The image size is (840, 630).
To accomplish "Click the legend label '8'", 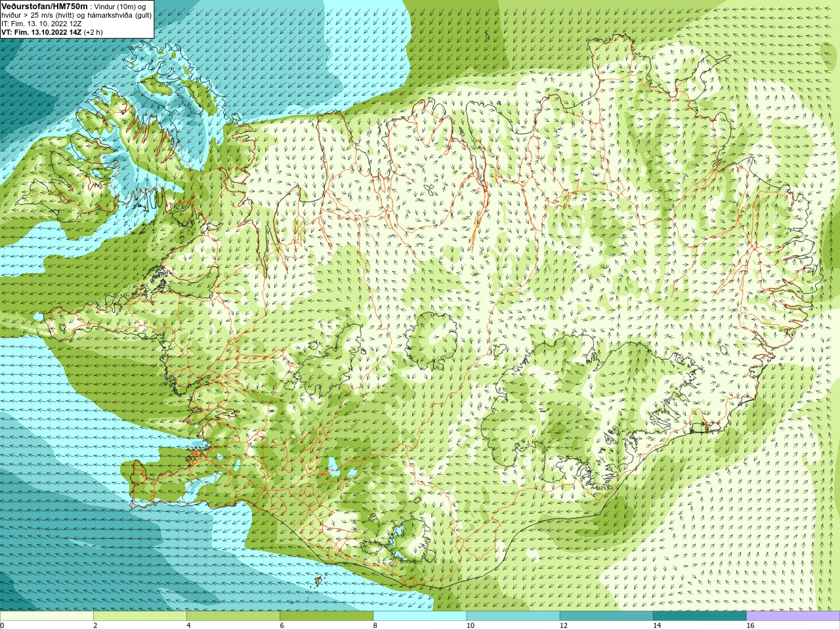I will tap(375, 625).
